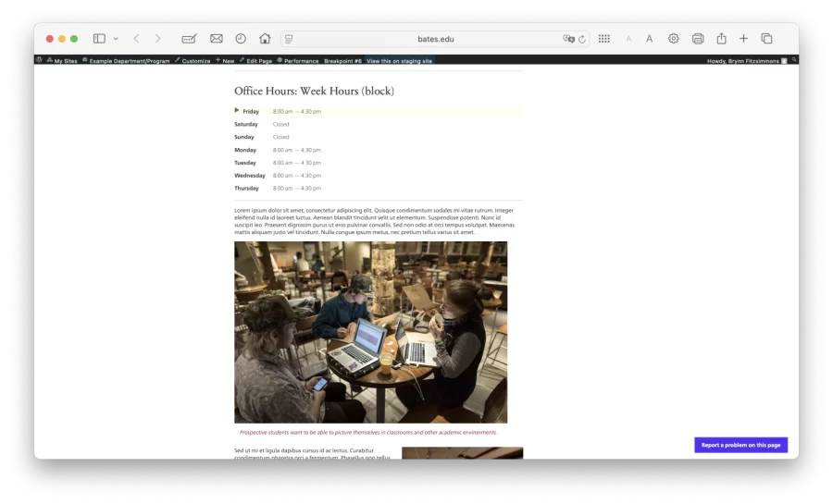Click the Saturday day label

tap(246, 124)
